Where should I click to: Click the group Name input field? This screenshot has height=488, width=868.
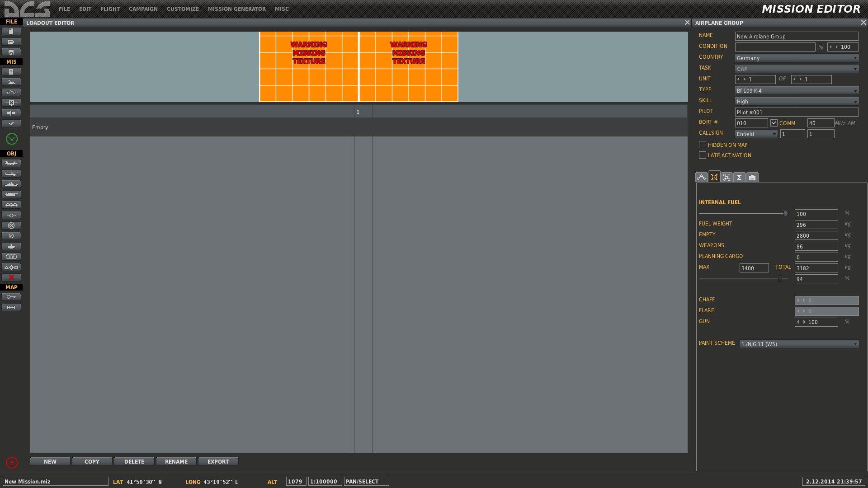click(x=797, y=36)
